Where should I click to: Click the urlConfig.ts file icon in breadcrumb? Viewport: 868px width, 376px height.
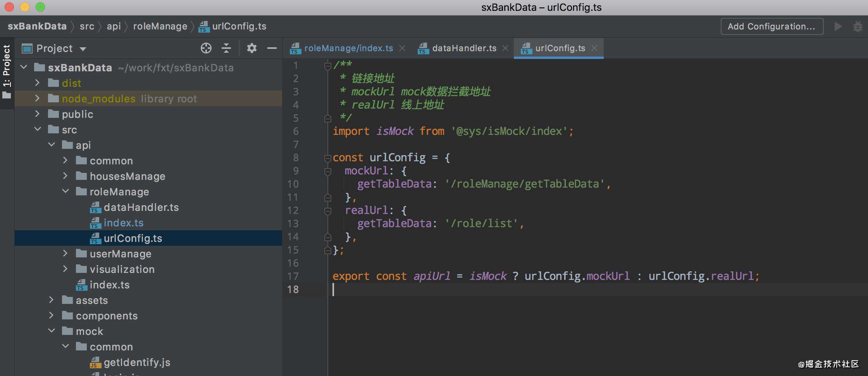click(204, 26)
